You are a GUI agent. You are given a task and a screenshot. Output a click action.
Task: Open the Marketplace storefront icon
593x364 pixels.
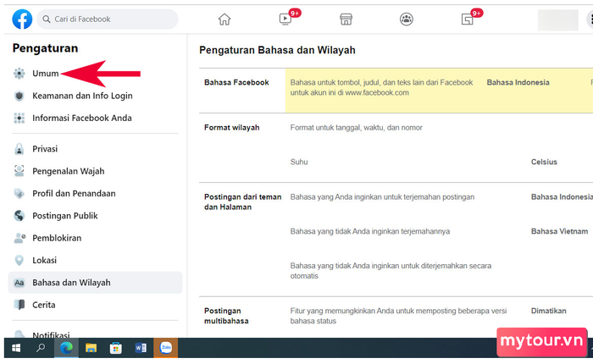[346, 19]
